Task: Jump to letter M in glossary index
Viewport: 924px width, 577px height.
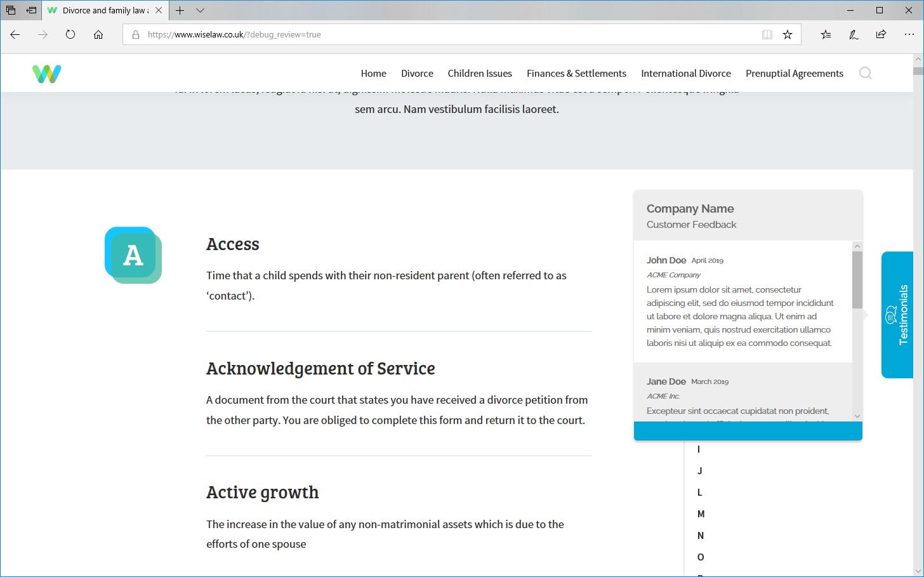Action: point(701,514)
